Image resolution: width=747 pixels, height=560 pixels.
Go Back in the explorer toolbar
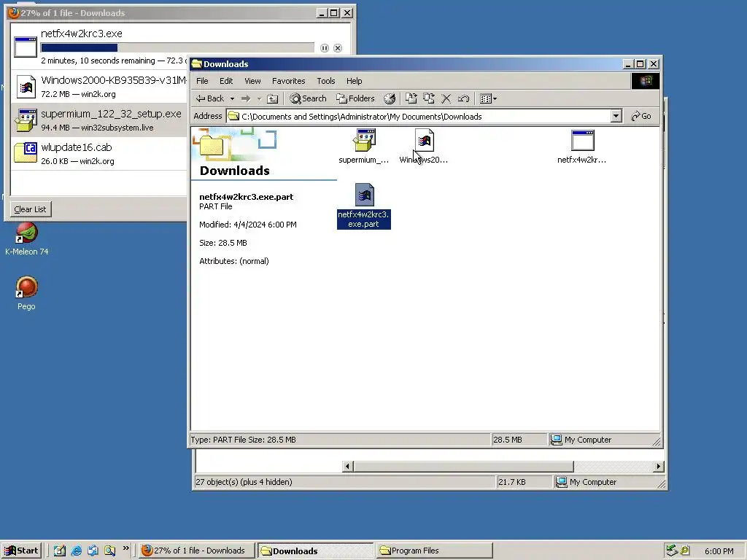point(210,98)
